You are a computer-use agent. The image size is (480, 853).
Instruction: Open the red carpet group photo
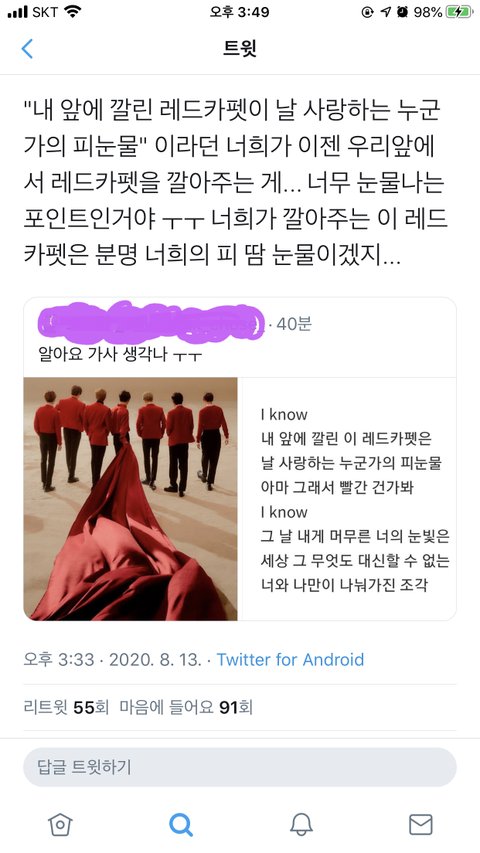(131, 499)
